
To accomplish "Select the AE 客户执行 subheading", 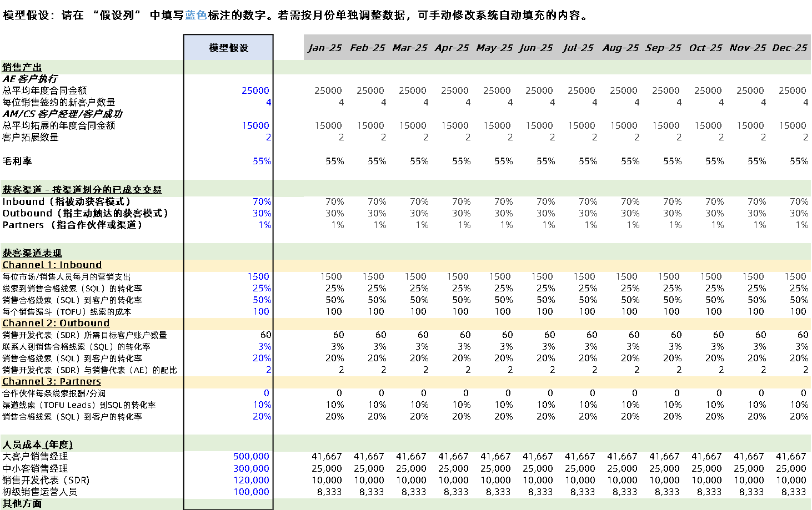I will pos(30,79).
